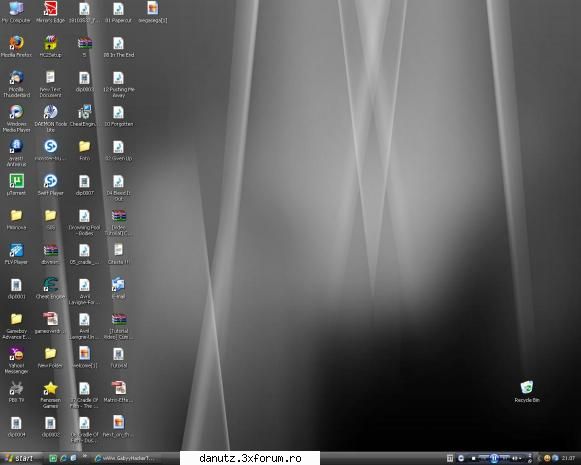This screenshot has height=465, width=581.
Task: Open the volume control in media toolbar
Action: (515, 458)
